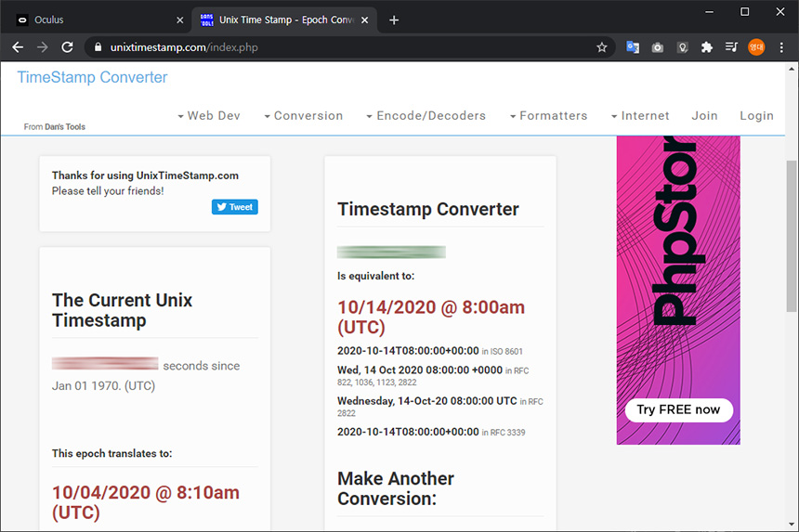The height and width of the screenshot is (532, 799).
Task: Click the Timestamp Converter card heading
Action: [428, 209]
